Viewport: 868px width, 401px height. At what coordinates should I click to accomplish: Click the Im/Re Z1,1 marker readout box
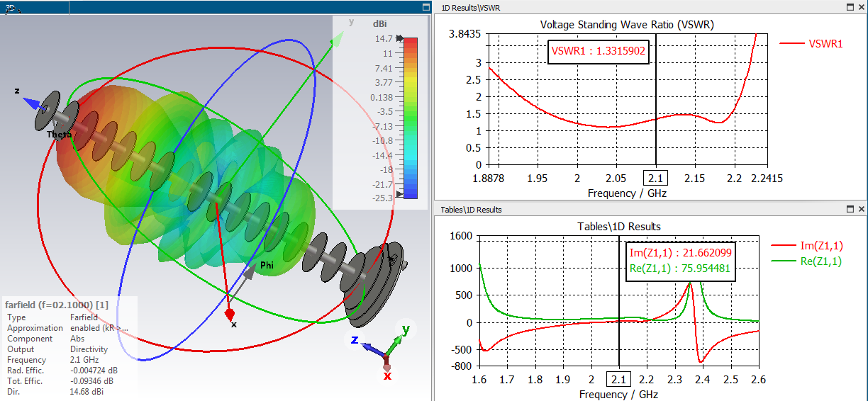click(680, 261)
